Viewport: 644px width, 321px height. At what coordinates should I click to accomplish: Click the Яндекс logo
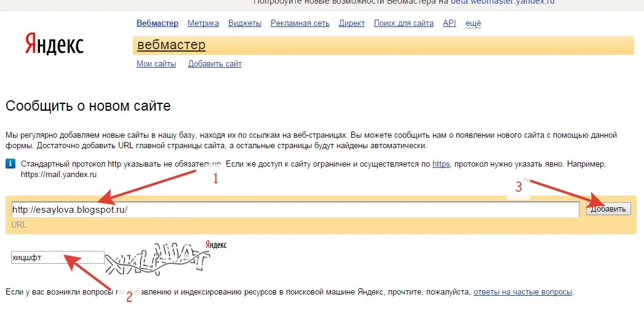(x=54, y=44)
